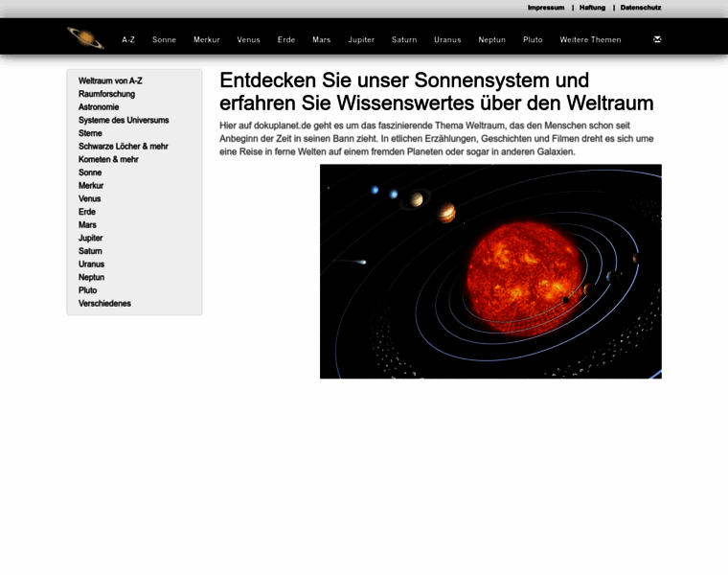This screenshot has height=575, width=728.
Task: Go to Venus in the sidebar list
Action: tap(89, 198)
